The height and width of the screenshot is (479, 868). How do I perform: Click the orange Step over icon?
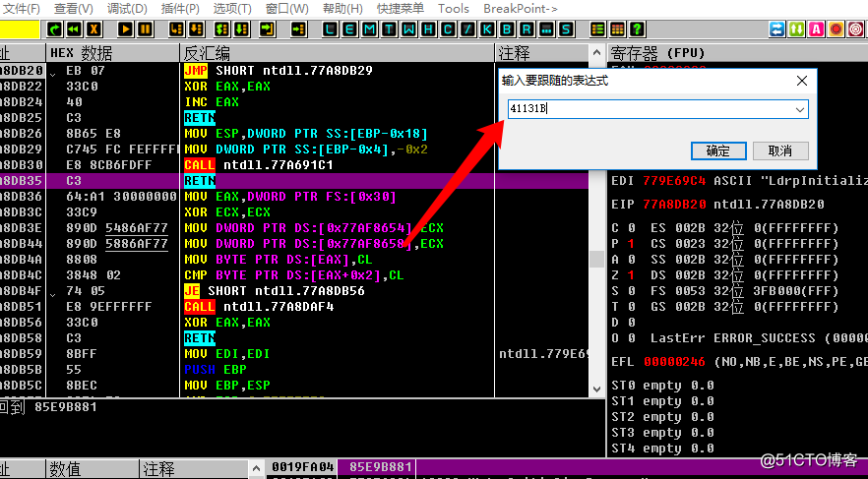pyautogui.click(x=197, y=30)
